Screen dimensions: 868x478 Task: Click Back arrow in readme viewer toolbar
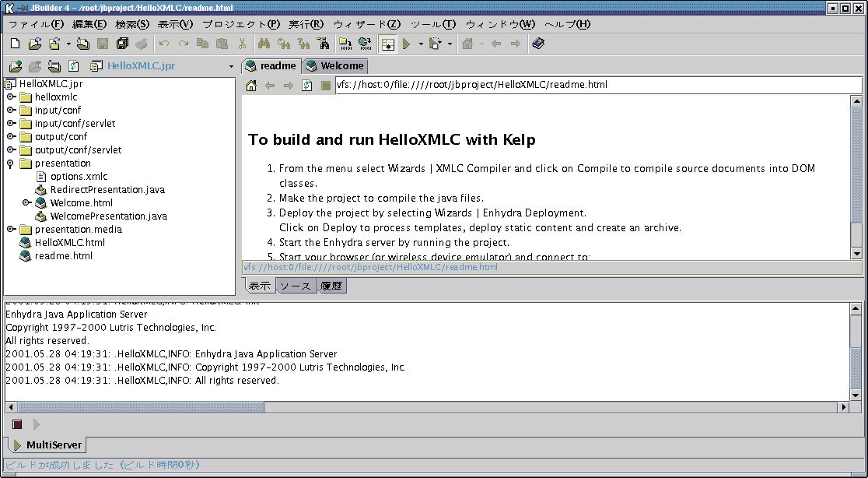(x=270, y=86)
